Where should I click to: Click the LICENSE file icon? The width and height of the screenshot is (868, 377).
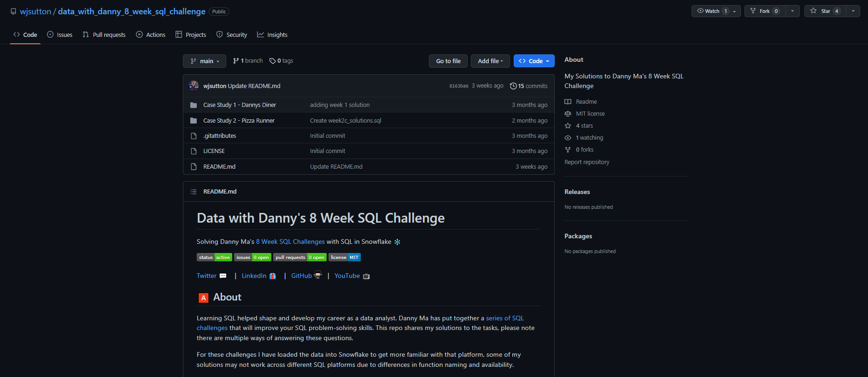click(x=194, y=151)
